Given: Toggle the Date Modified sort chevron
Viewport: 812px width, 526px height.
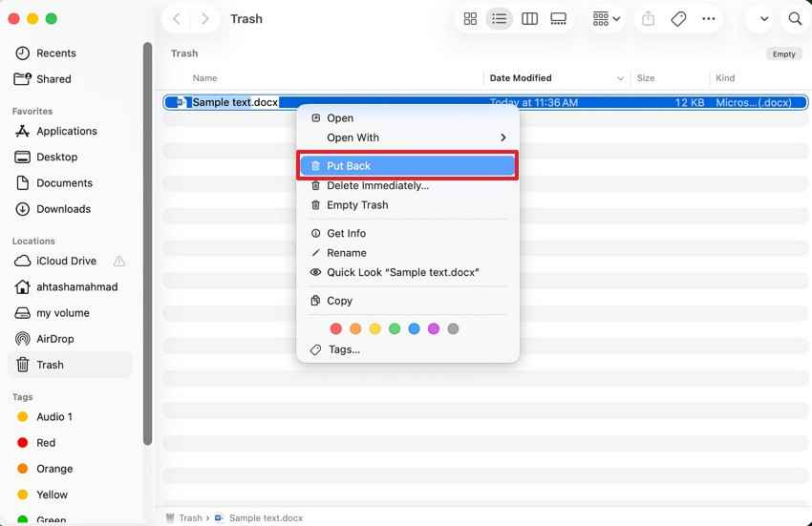Looking at the screenshot, I should coord(620,78).
